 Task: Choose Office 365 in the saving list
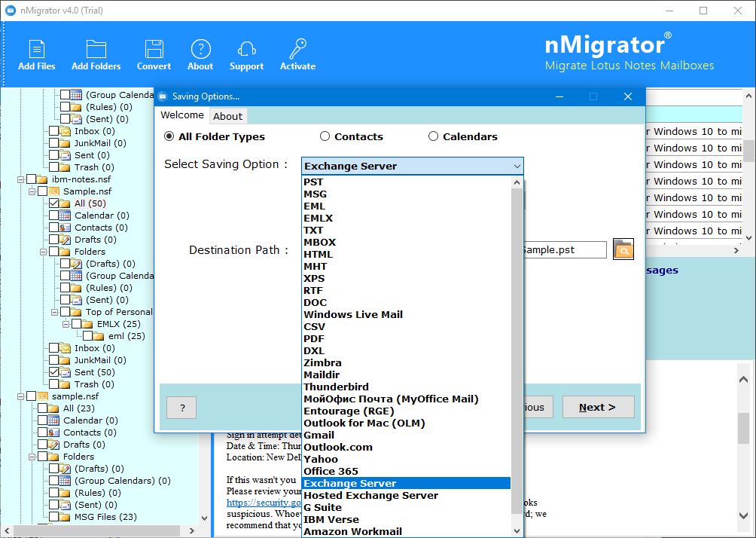coord(407,471)
